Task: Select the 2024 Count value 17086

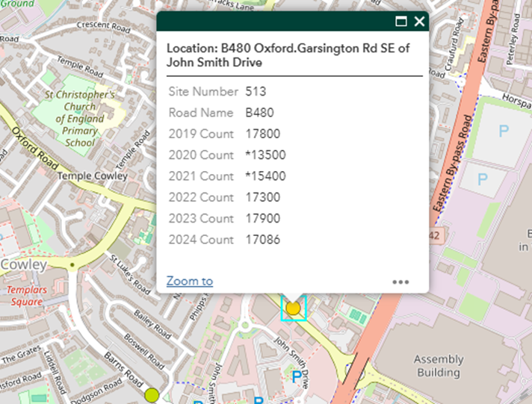Action: pos(262,240)
